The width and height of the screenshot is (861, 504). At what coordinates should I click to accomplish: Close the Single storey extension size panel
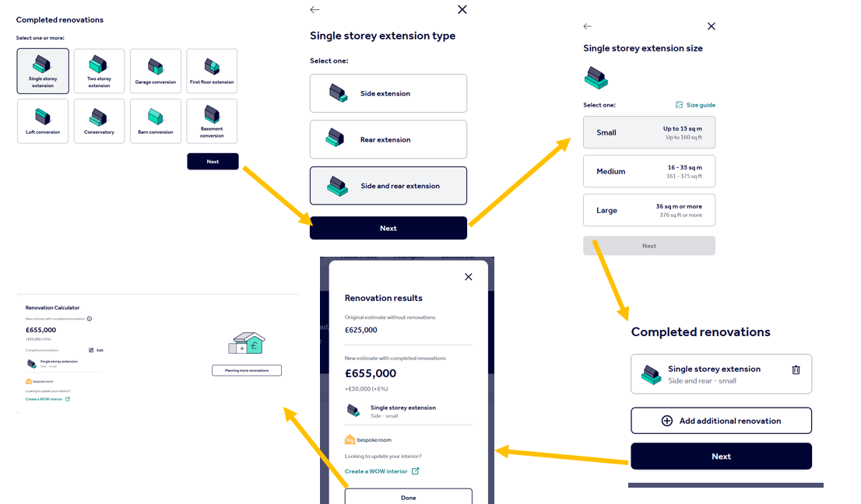(711, 26)
